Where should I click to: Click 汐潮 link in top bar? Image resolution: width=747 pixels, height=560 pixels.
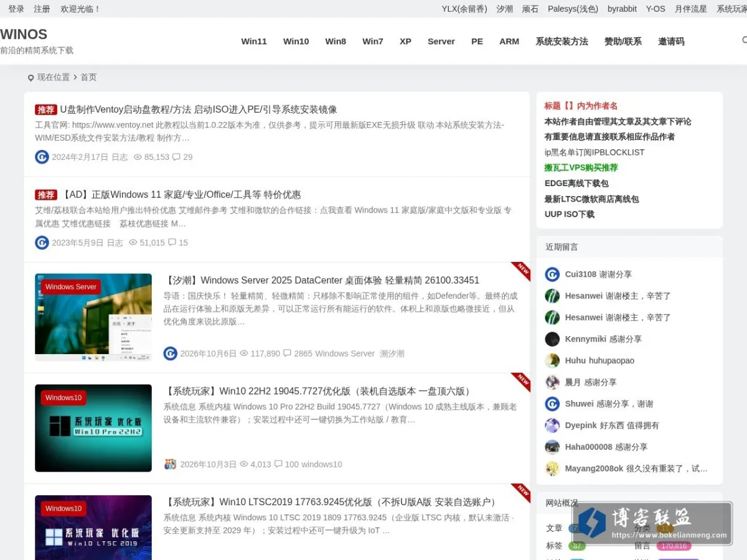click(505, 9)
